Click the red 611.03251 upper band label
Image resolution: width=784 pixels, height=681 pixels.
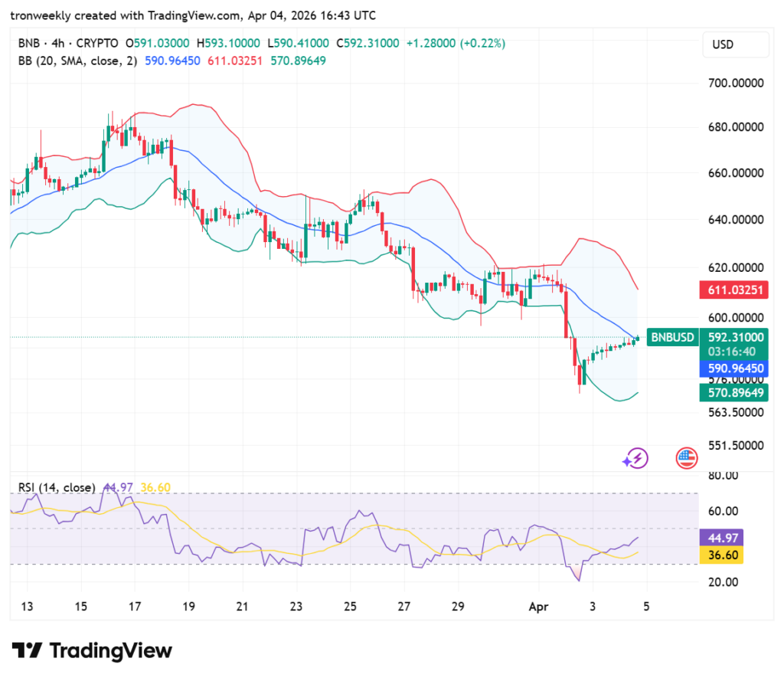tap(733, 290)
